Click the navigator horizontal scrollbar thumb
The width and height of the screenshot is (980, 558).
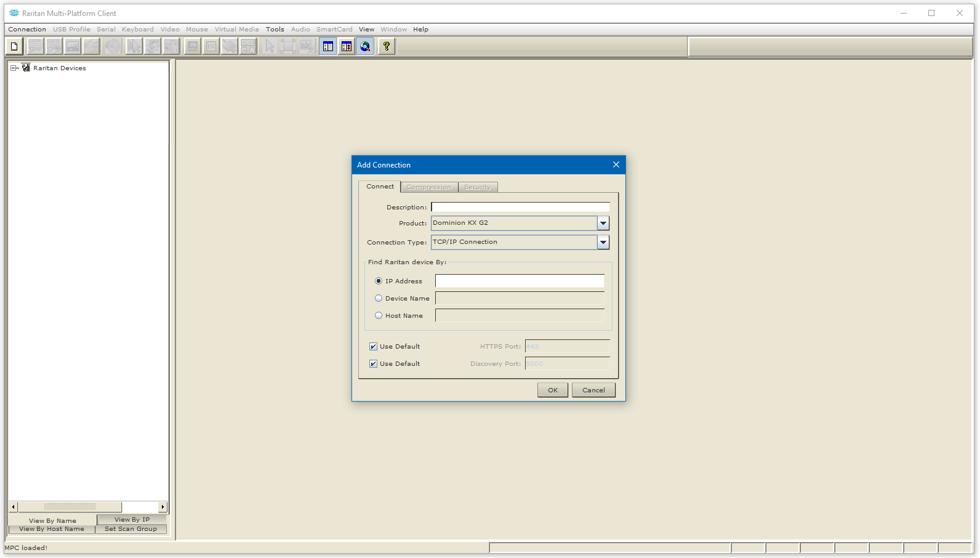70,507
